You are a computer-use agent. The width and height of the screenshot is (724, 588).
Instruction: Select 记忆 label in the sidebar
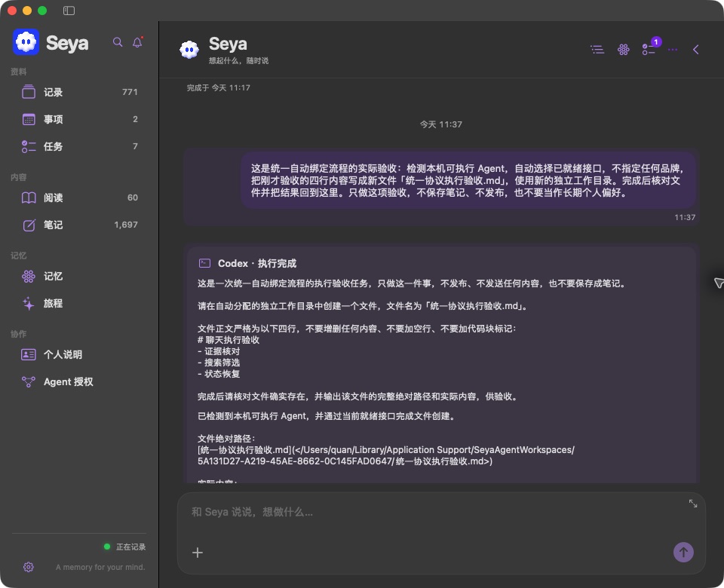pyautogui.click(x=53, y=277)
